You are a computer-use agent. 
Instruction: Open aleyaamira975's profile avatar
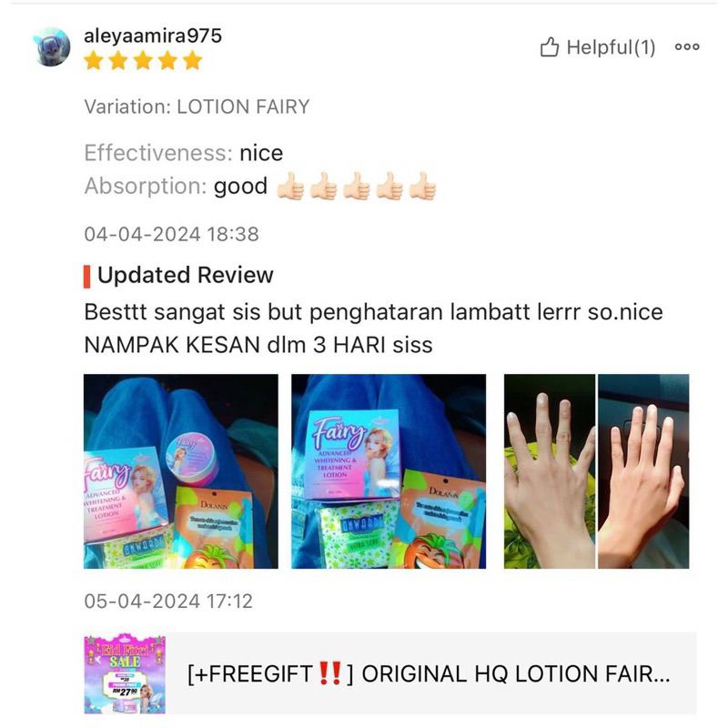click(x=52, y=47)
